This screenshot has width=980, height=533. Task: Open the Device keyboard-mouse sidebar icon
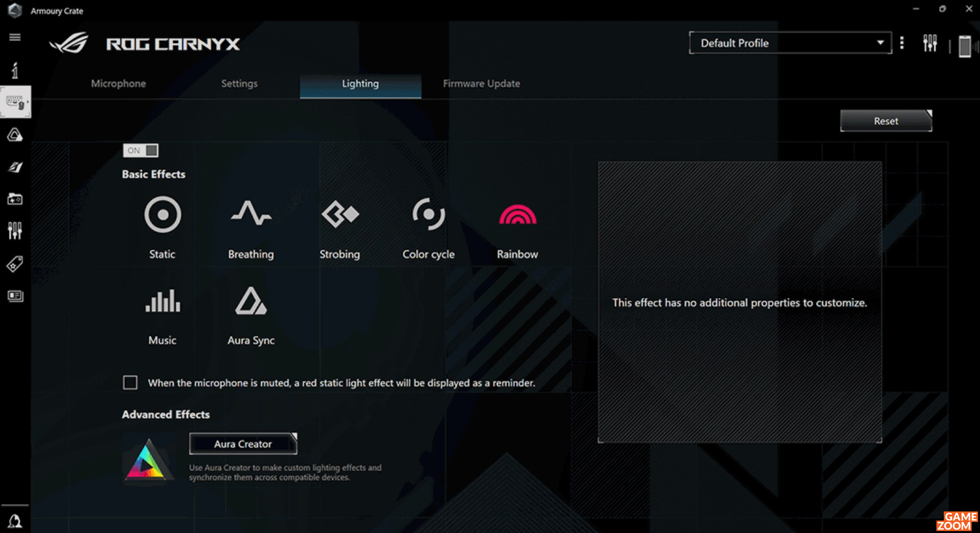click(x=15, y=102)
